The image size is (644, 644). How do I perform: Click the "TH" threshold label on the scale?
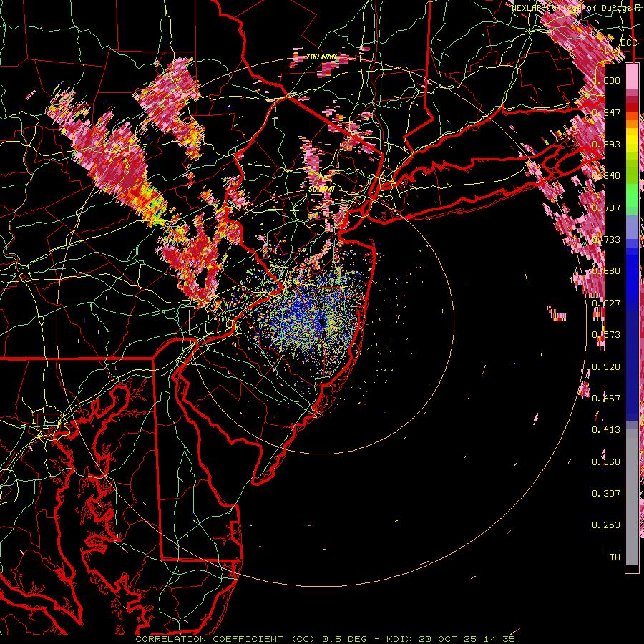(615, 557)
